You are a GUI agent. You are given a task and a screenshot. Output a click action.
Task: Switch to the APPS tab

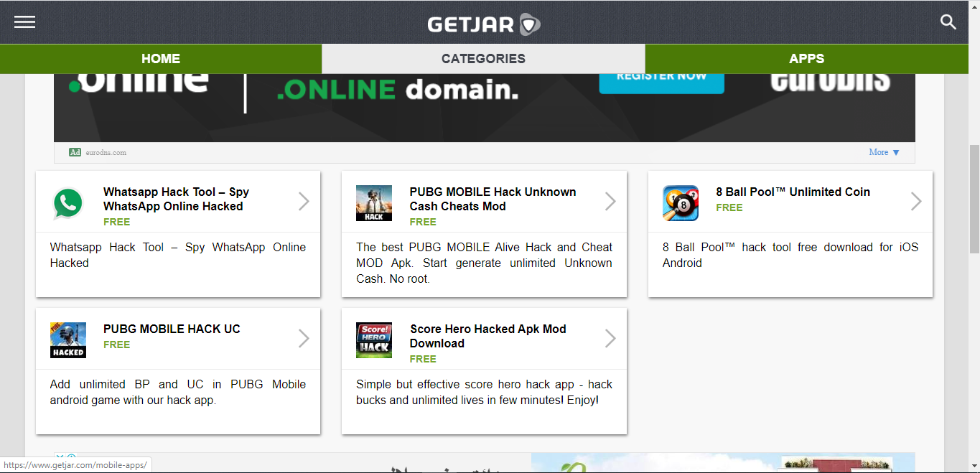pos(807,59)
